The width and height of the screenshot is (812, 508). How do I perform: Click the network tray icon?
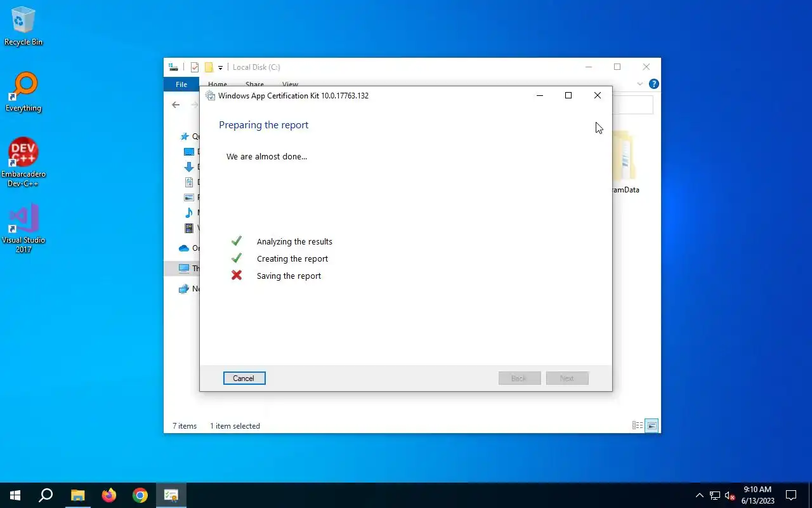tap(715, 495)
